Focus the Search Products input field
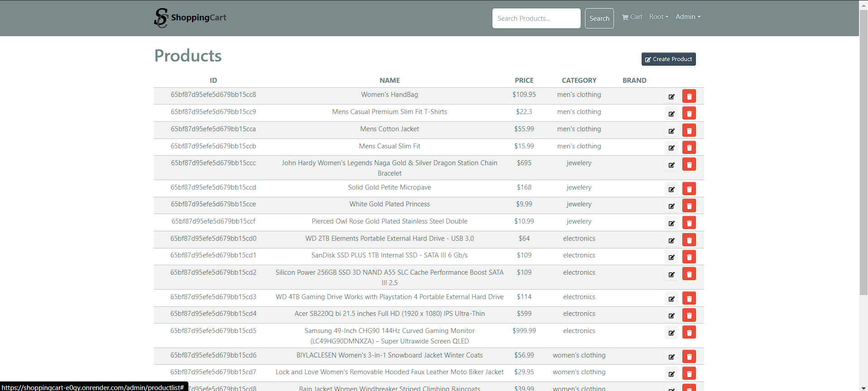Viewport: 868px width, 391px height. (536, 19)
